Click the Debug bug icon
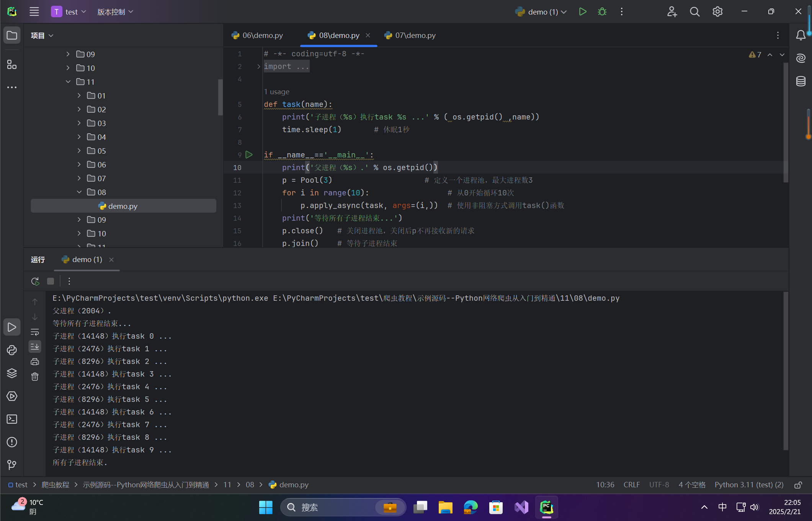The width and height of the screenshot is (812, 521). click(x=602, y=12)
